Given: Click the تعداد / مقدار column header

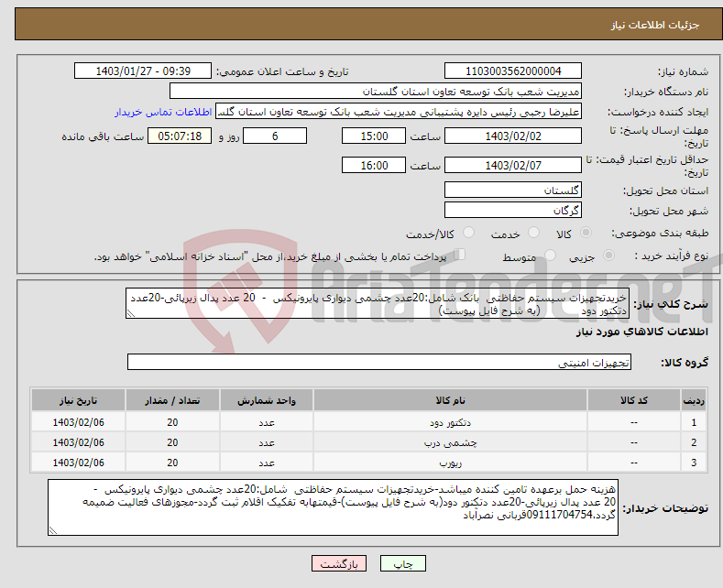Looking at the screenshot, I should point(172,400).
